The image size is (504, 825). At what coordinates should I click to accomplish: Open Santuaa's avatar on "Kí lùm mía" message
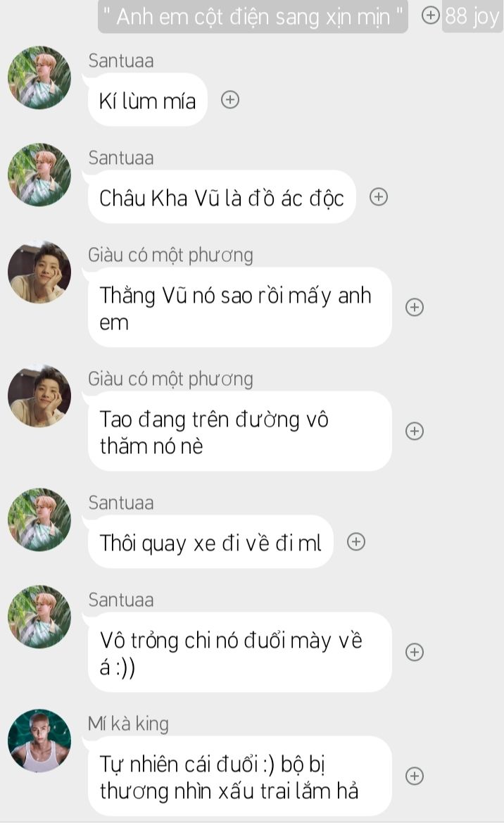tap(39, 77)
